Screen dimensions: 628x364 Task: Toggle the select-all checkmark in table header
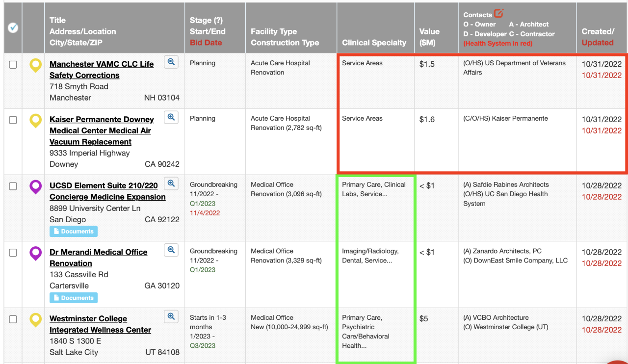[x=13, y=28]
